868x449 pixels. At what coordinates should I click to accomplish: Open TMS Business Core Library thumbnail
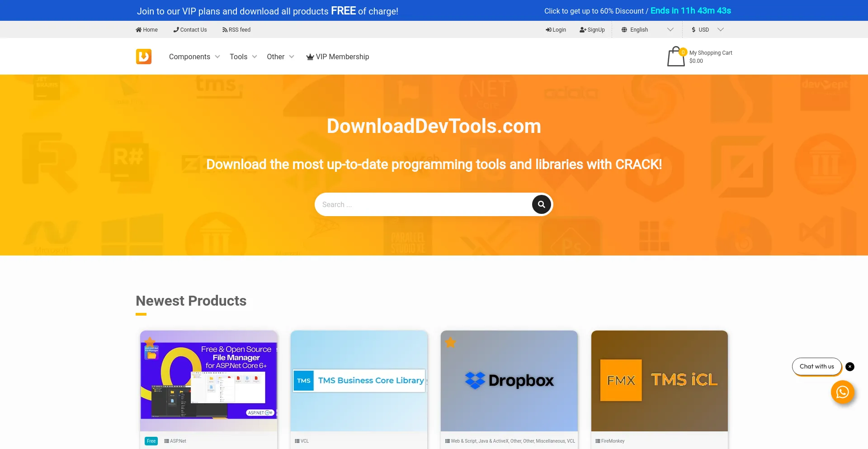(x=359, y=381)
